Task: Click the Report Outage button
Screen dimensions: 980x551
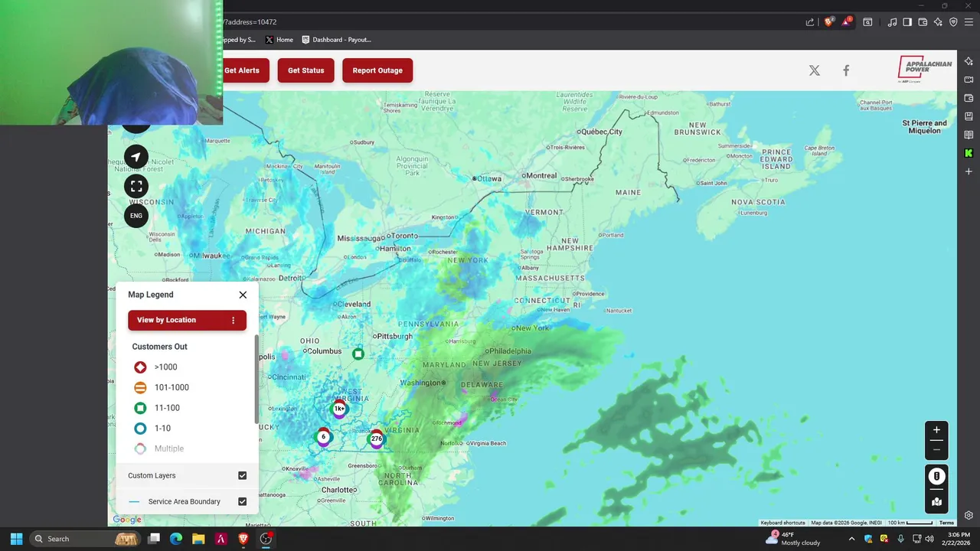Action: click(377, 70)
